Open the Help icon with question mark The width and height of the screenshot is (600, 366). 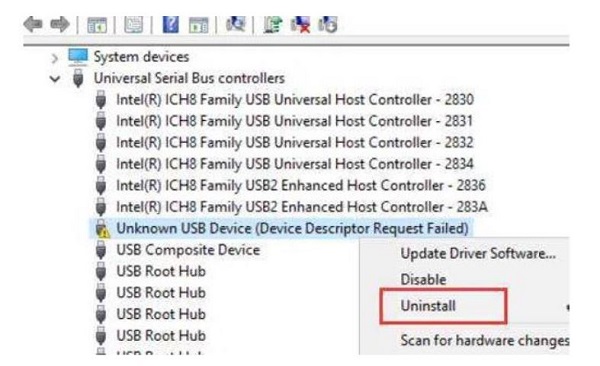[171, 25]
